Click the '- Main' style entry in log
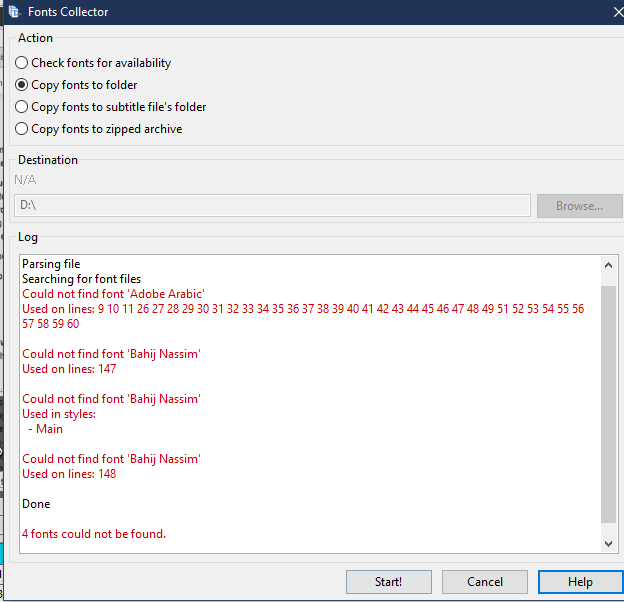The image size is (624, 602). (46, 429)
